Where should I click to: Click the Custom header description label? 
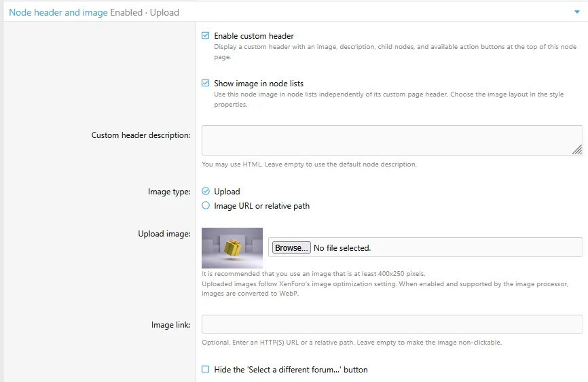click(x=141, y=135)
